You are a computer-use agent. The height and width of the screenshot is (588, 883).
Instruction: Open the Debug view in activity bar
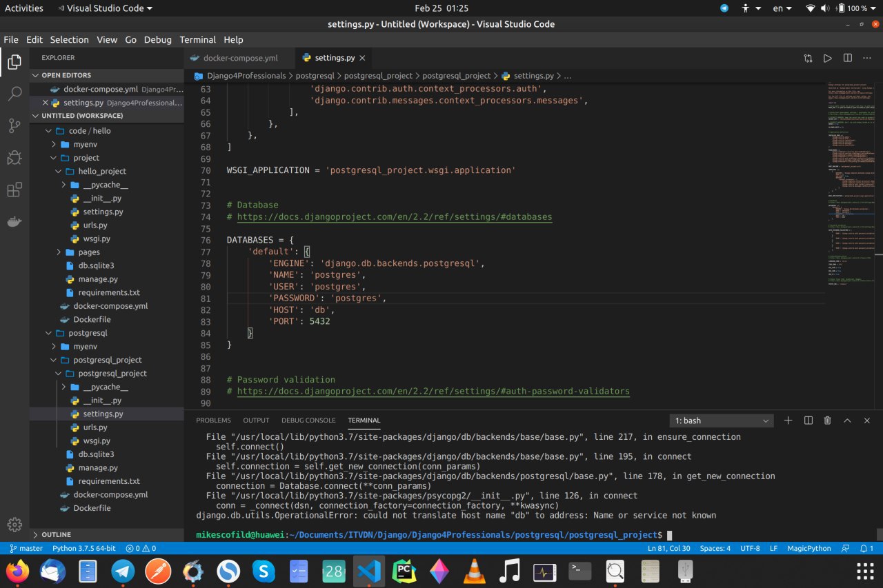tap(14, 158)
